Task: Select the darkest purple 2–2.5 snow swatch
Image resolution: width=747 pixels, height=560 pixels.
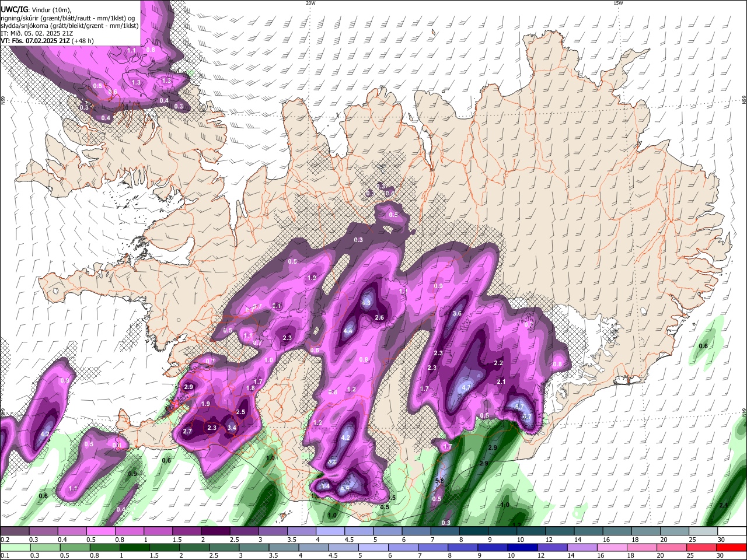Action: pyautogui.click(x=215, y=531)
